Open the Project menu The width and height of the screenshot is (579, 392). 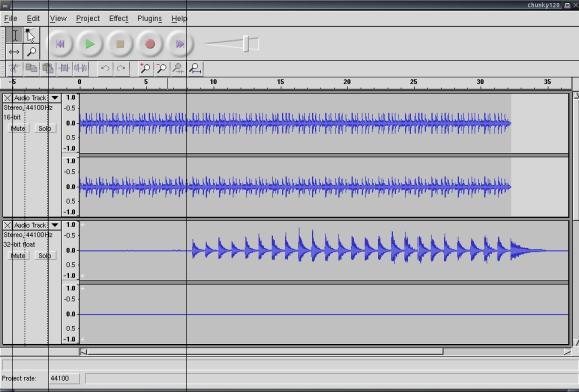[x=88, y=18]
